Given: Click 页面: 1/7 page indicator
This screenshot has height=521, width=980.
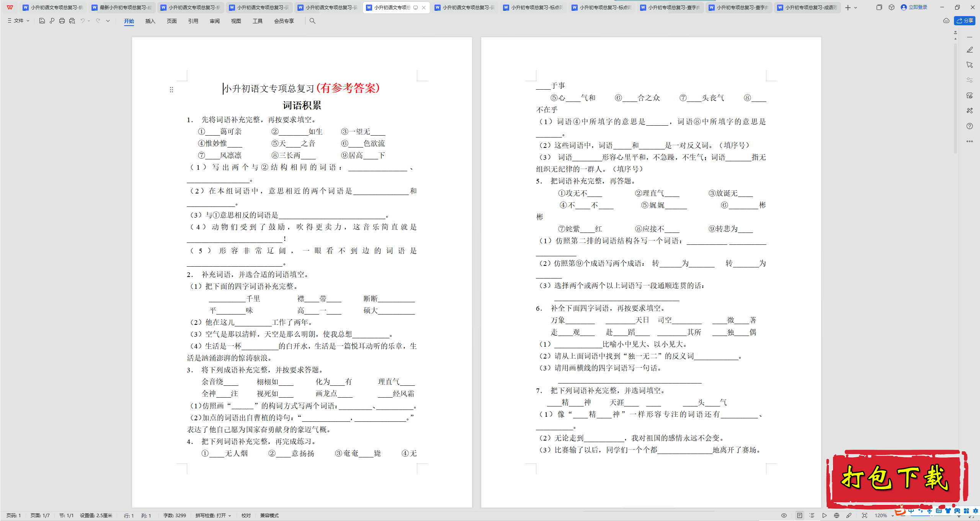Looking at the screenshot, I should click(40, 516).
